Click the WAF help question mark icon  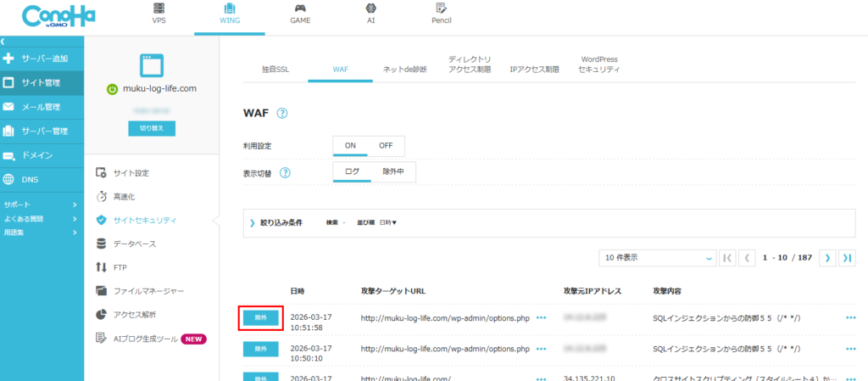click(282, 114)
